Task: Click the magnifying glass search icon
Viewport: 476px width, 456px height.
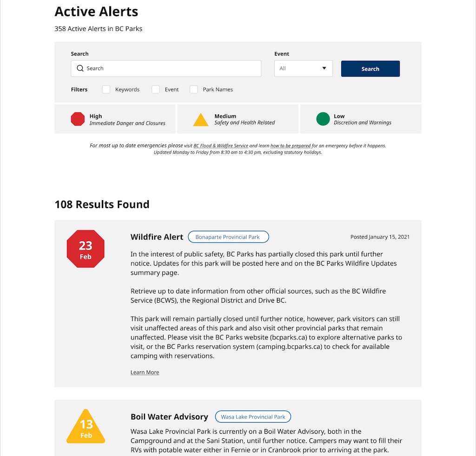Action: 80,68
